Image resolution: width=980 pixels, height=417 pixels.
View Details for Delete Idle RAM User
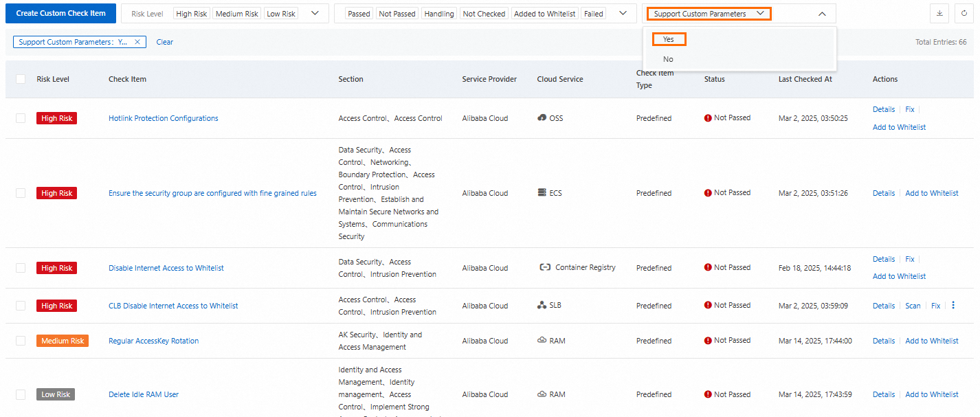[x=884, y=394]
